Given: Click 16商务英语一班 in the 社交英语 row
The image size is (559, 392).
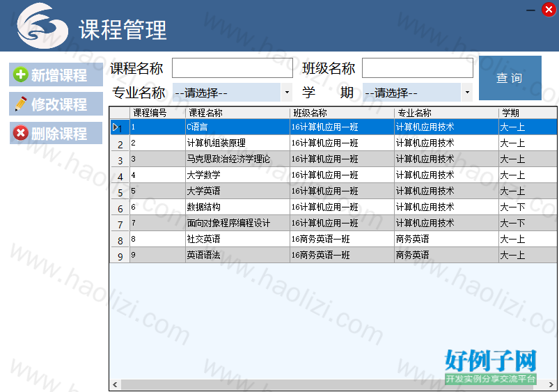Looking at the screenshot, I should (x=343, y=239).
